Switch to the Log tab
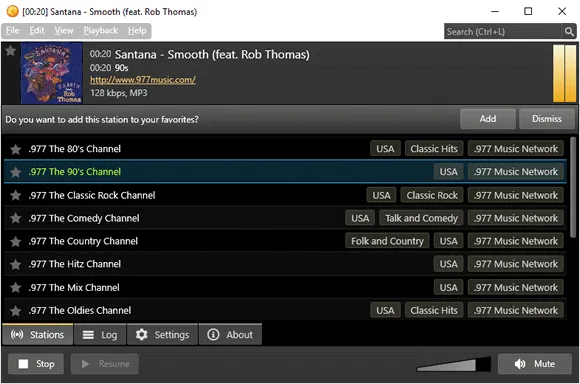The height and width of the screenshot is (384, 580). coord(100,334)
